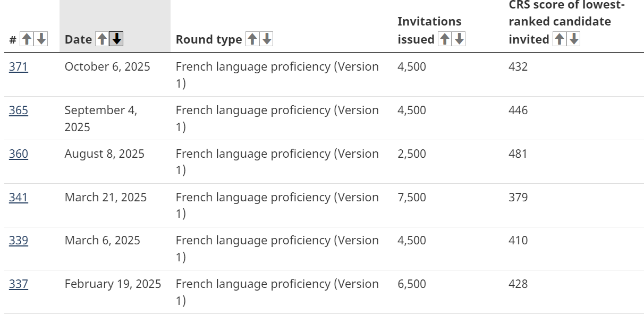644x315 pixels.
Task: Open round 365 link
Action: (19, 110)
